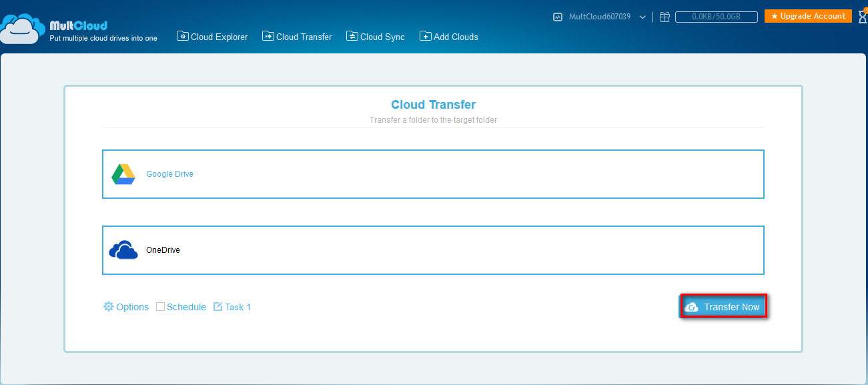Click the Options gear icon
The image size is (868, 385).
(x=109, y=306)
